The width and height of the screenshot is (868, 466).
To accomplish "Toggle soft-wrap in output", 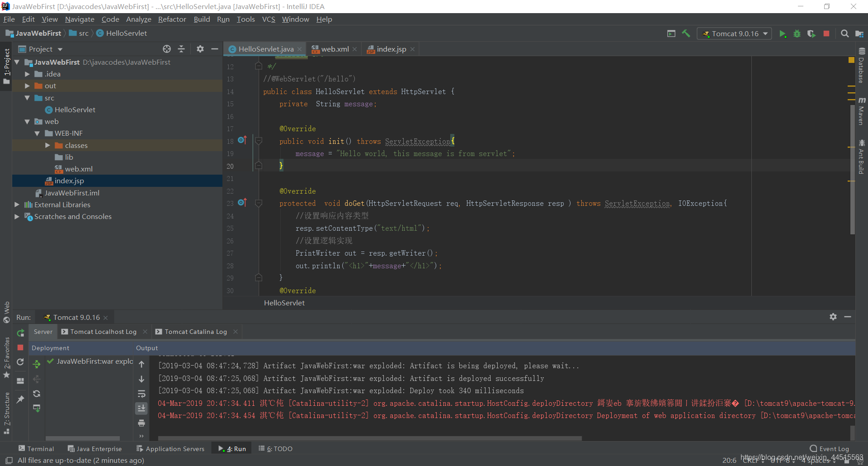I will pos(142,394).
